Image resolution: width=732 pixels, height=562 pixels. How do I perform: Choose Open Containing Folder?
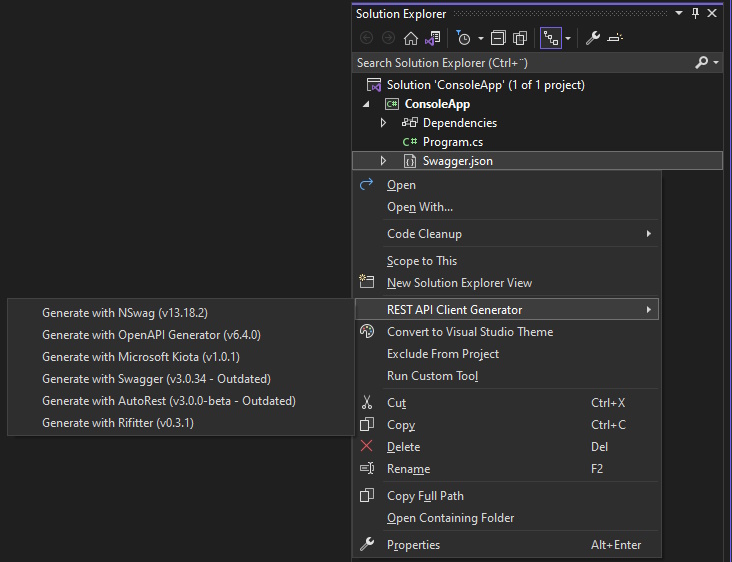[x=508, y=518]
